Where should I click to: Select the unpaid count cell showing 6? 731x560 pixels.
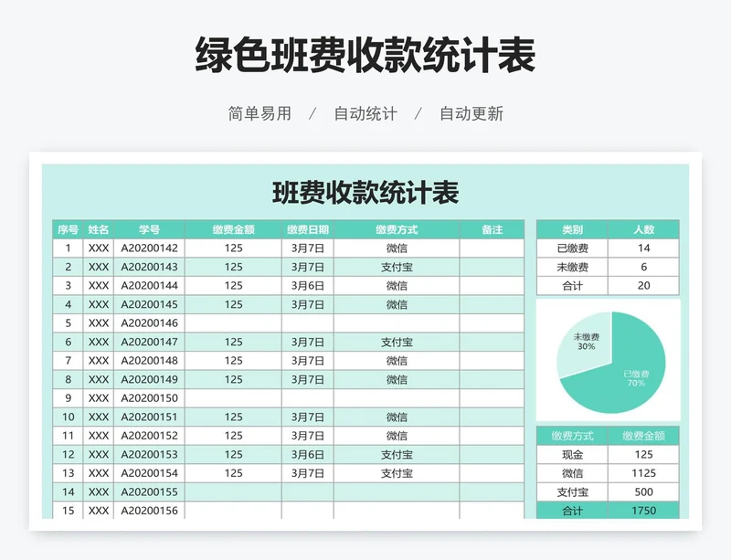644,267
